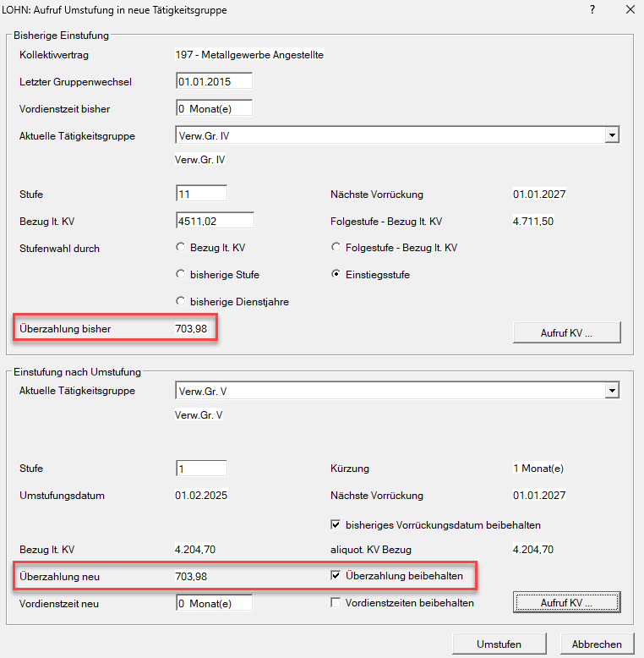The height and width of the screenshot is (658, 644).
Task: Cancel with the Abbrechen button
Action: point(597,644)
